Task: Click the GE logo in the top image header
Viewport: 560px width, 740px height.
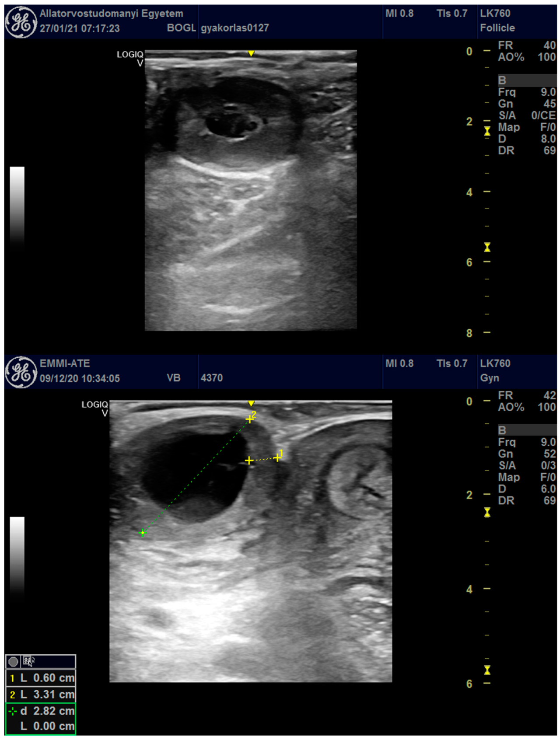Action: click(21, 22)
